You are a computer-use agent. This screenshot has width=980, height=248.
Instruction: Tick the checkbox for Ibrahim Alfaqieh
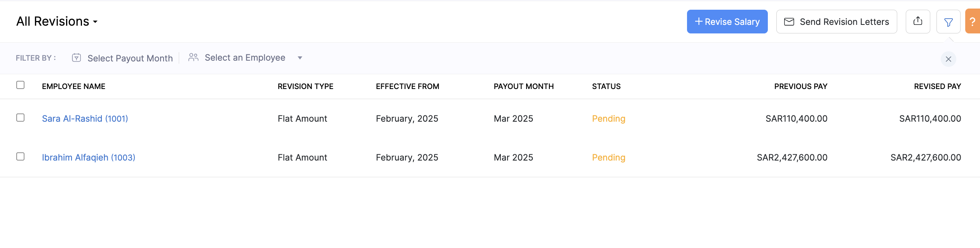click(21, 157)
